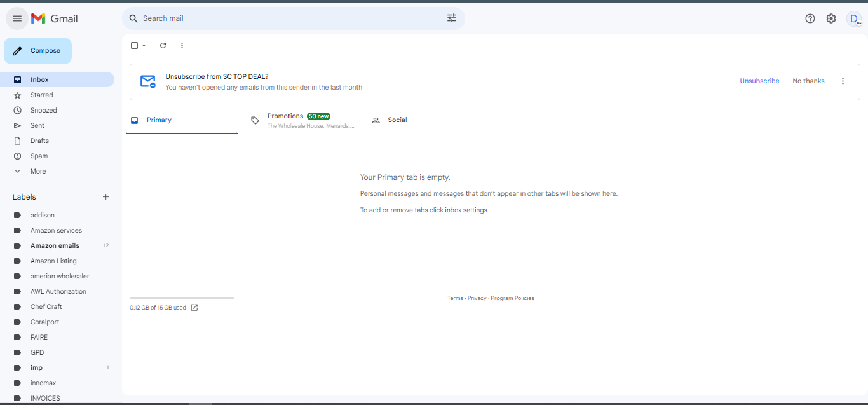Open the Google account avatar
This screenshot has width=868, height=405.
click(853, 18)
